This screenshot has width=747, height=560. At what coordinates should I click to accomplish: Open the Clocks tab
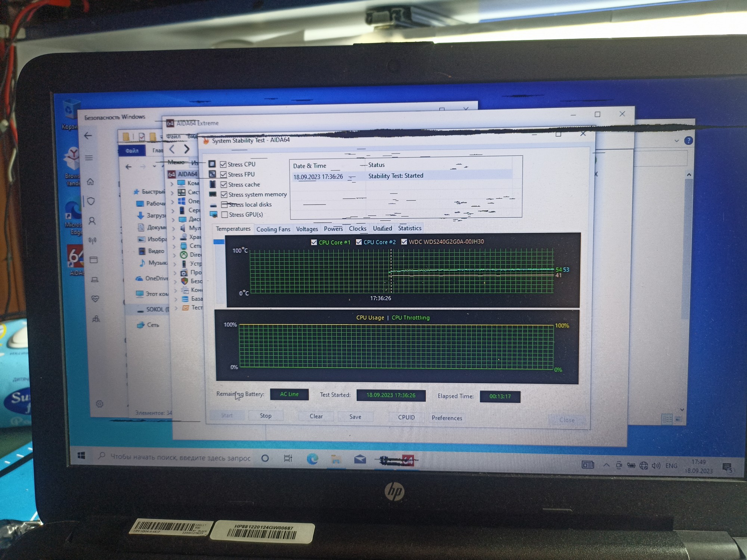(357, 228)
